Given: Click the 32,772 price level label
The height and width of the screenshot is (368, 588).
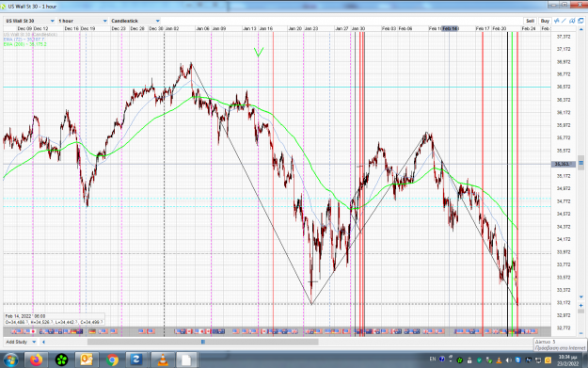Looking at the screenshot, I should click(564, 328).
